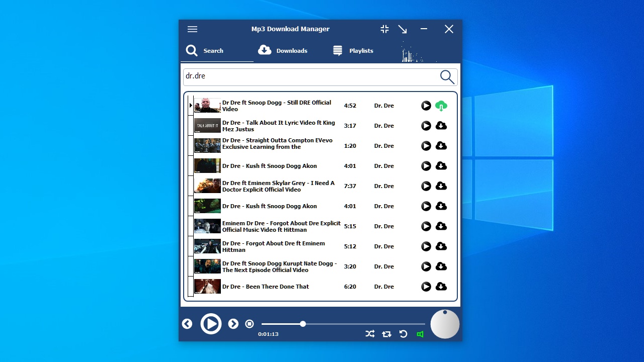Download Forgot About Dre ft Eminem Hittman
The height and width of the screenshot is (362, 644).
(x=441, y=246)
